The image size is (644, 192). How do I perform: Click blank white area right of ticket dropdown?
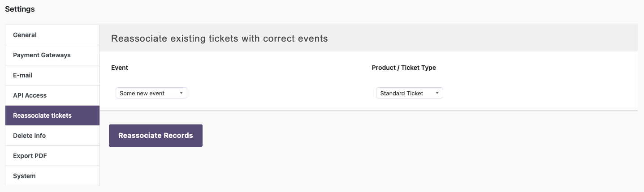(x=538, y=93)
